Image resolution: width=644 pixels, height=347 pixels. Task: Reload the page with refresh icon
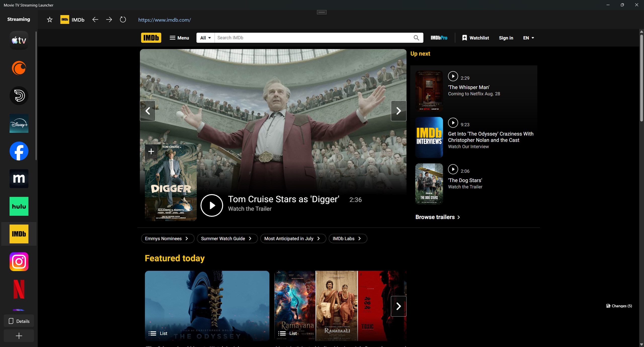tap(123, 20)
